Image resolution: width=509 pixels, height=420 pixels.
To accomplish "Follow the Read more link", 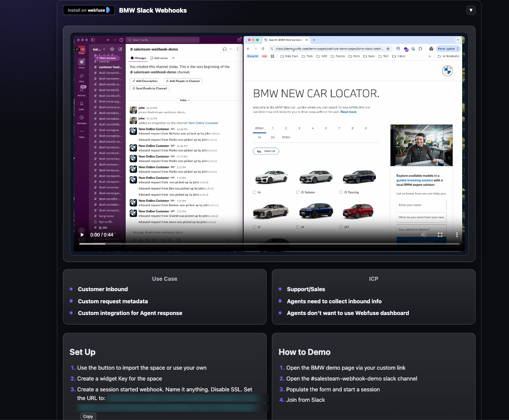I will pyautogui.click(x=348, y=112).
